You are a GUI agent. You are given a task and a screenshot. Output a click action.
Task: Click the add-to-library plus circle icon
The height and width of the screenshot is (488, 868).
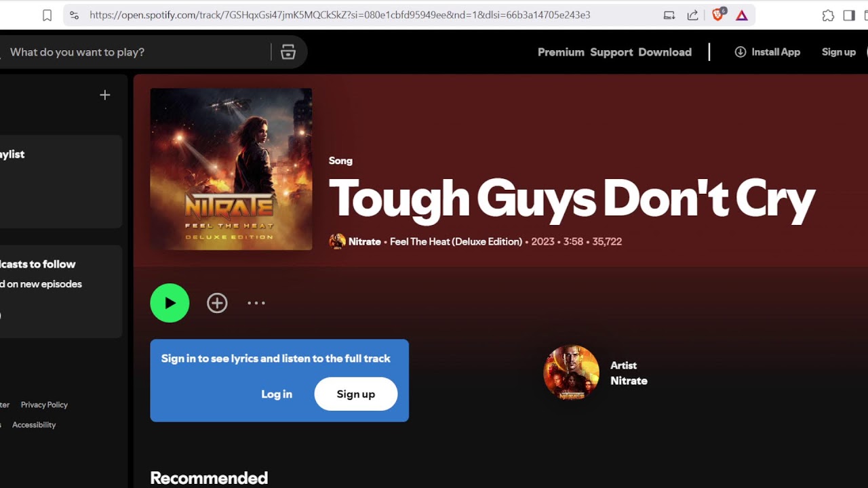(x=217, y=303)
